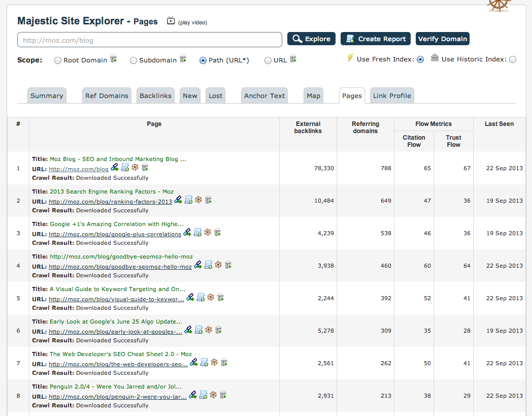Click the Referring domains column header

click(365, 127)
